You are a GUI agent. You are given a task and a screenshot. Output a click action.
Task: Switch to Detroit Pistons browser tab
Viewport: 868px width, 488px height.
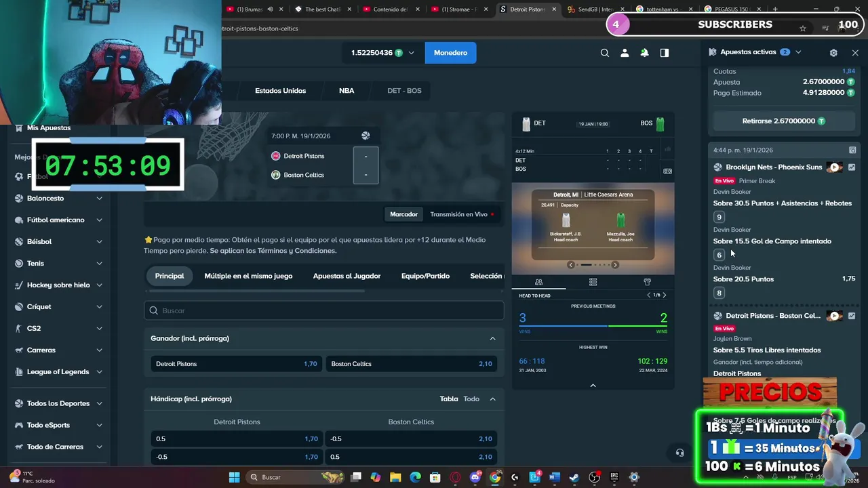click(528, 9)
